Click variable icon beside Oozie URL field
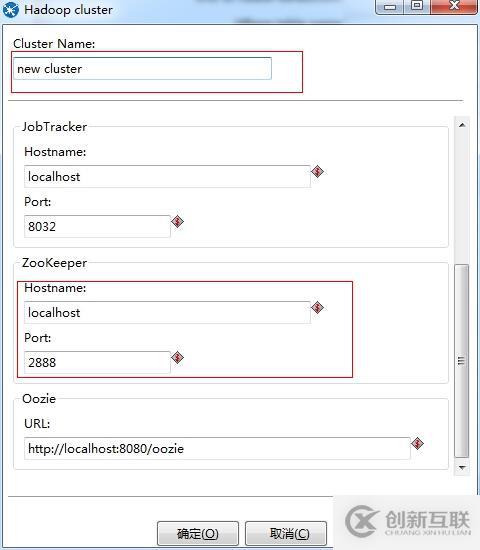Image resolution: width=480 pixels, height=550 pixels. 417,443
